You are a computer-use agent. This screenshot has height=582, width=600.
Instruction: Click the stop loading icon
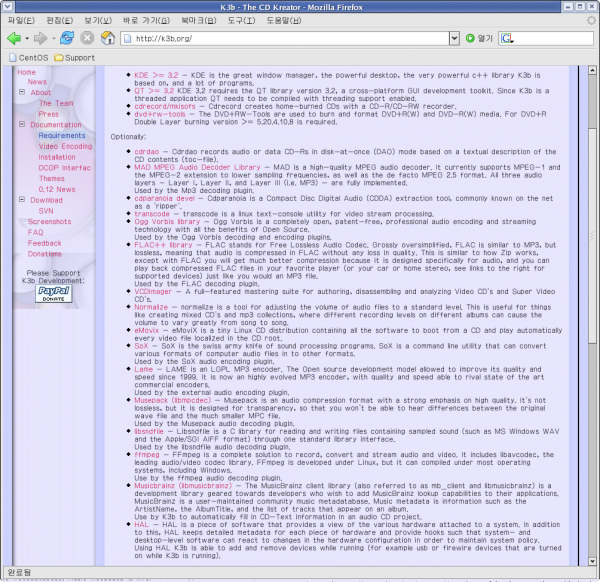[87, 38]
